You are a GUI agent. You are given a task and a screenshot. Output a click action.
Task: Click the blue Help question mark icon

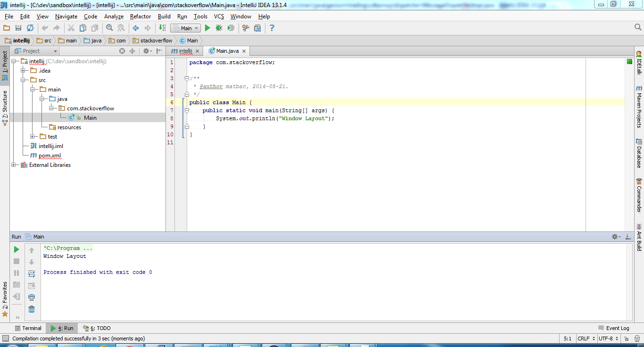pos(272,28)
